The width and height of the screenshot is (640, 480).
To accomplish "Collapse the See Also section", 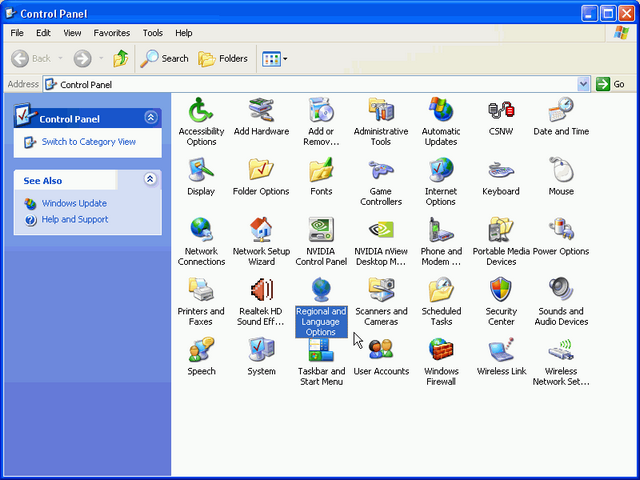I will coord(150,180).
